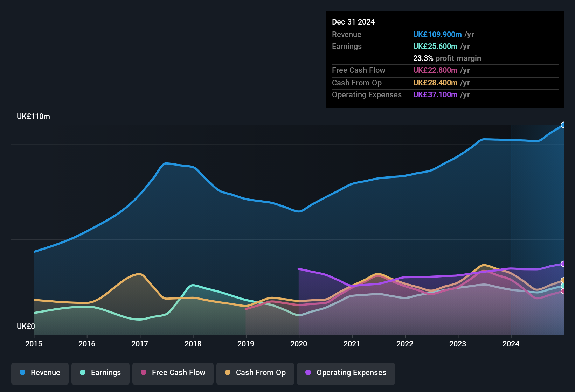Toggle the Operating Expenses legend button
The width and height of the screenshot is (575, 392).
click(x=346, y=373)
